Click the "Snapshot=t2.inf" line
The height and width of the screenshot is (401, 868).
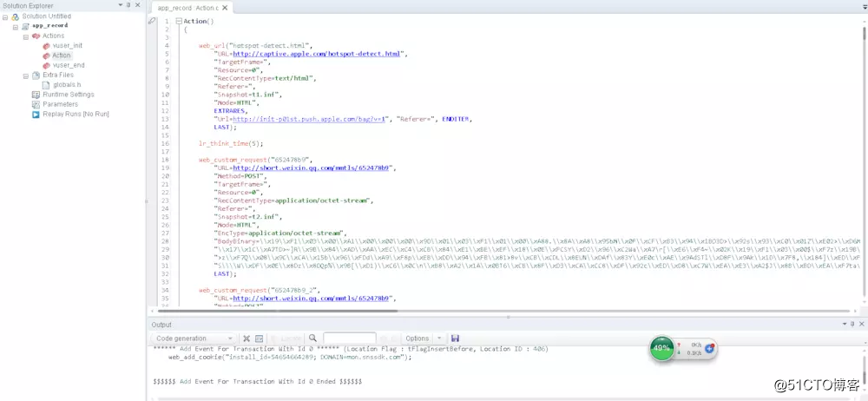248,217
